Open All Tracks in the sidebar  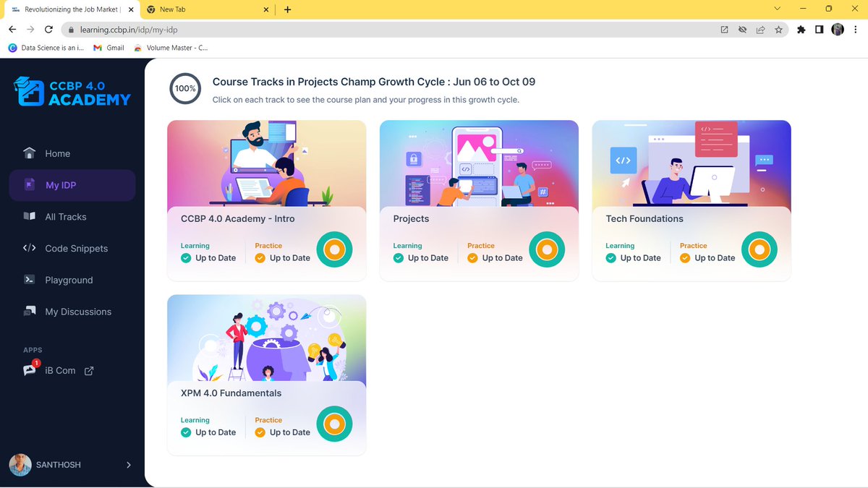(x=65, y=216)
